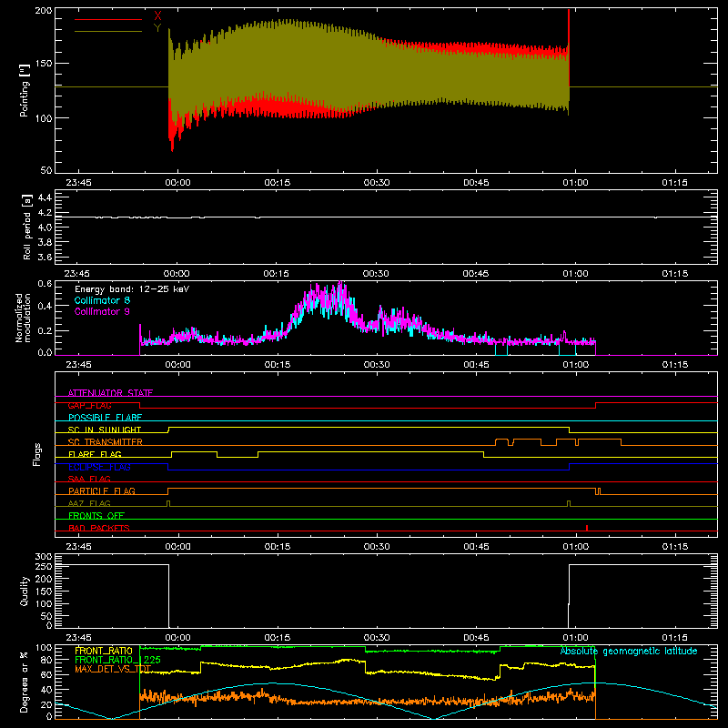Click the olive Y legend line sample
The height and width of the screenshot is (728, 728).
(x=108, y=31)
